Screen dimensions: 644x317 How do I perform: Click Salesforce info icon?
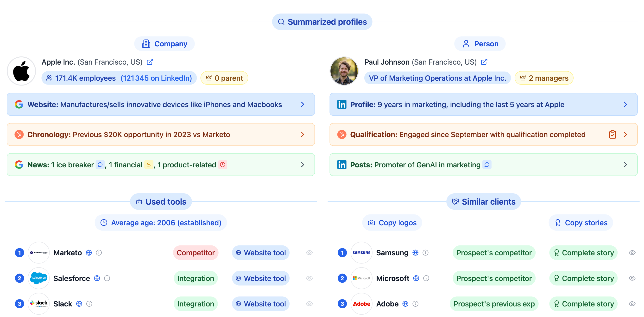107,278
